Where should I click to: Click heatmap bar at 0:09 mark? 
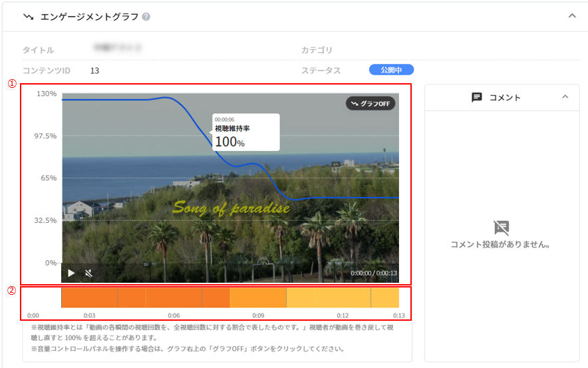(258, 297)
